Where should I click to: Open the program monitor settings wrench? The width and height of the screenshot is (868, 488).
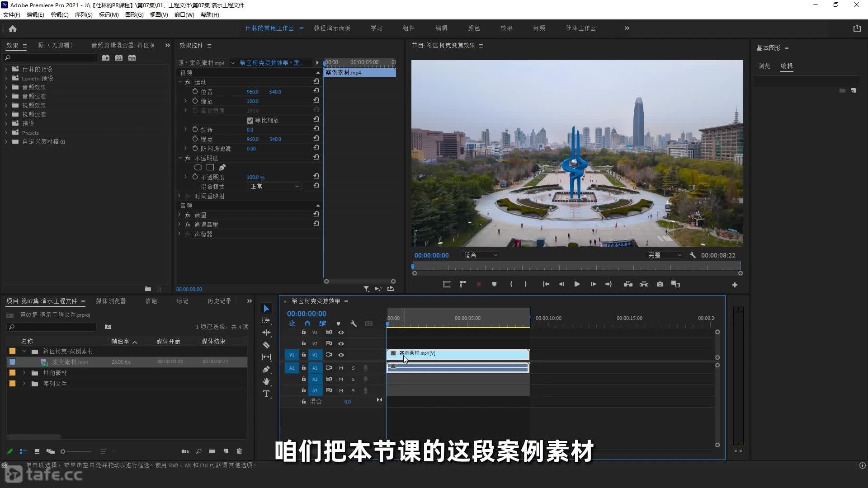693,255
